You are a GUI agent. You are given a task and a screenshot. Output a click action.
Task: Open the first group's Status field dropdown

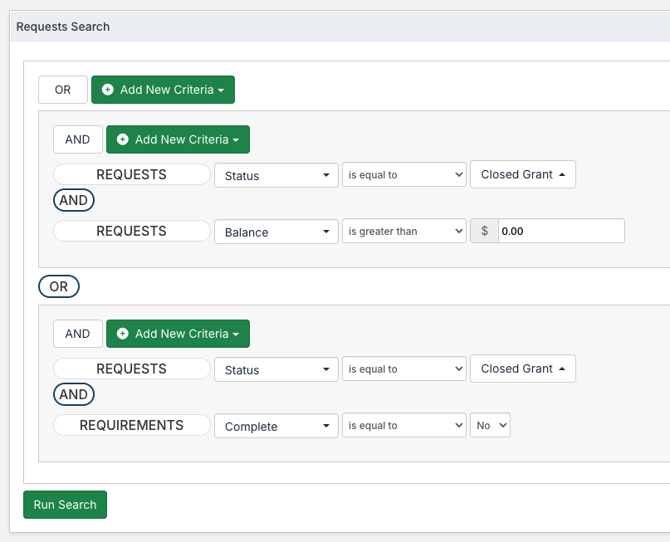point(276,176)
